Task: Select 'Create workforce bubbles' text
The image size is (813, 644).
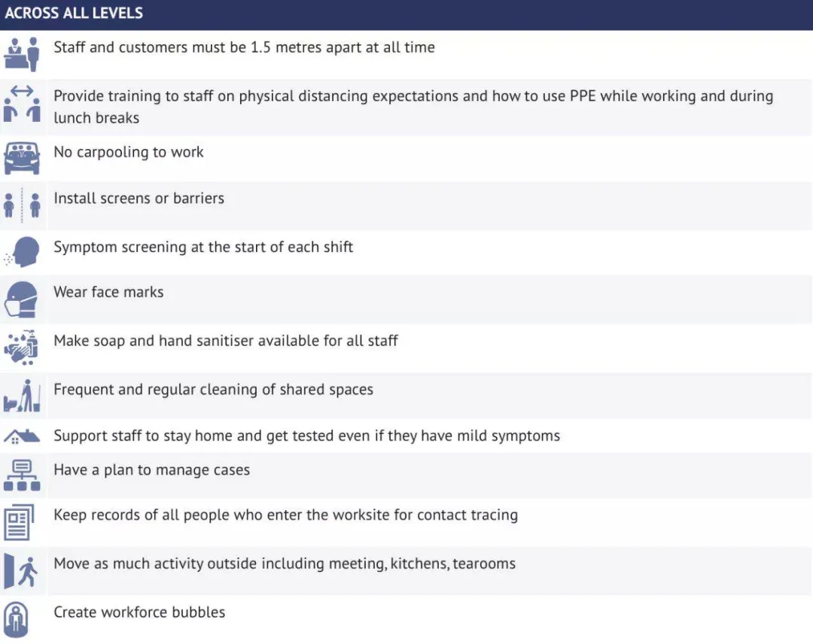Action: pyautogui.click(x=139, y=612)
